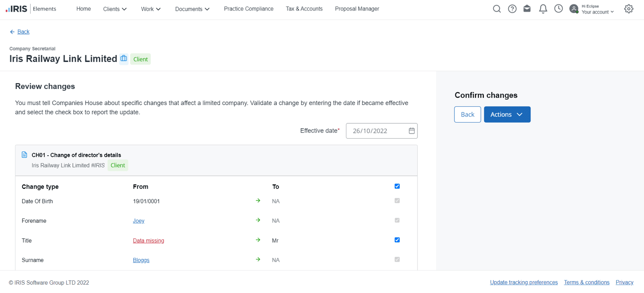Open the settings gear icon
Viewport: 644px width, 293px height.
point(628,9)
